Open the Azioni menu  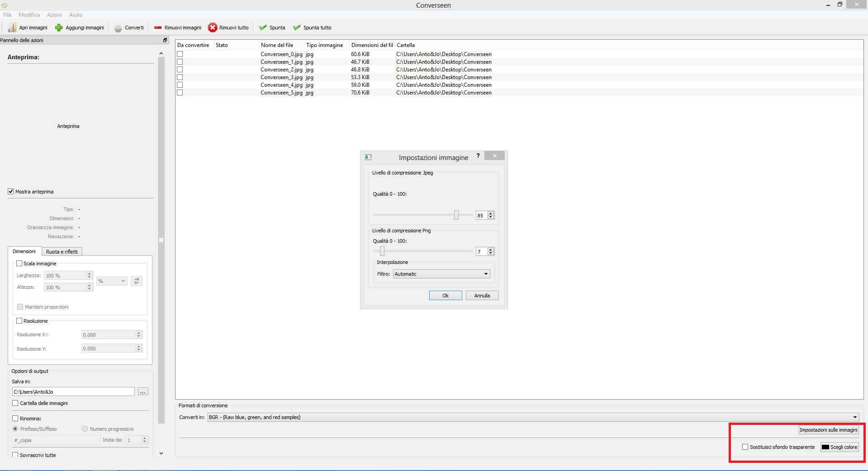point(54,15)
